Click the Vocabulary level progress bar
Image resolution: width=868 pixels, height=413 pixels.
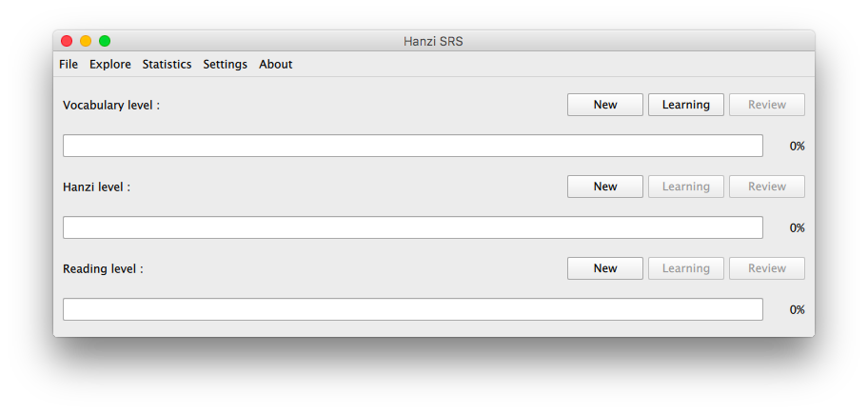(413, 146)
